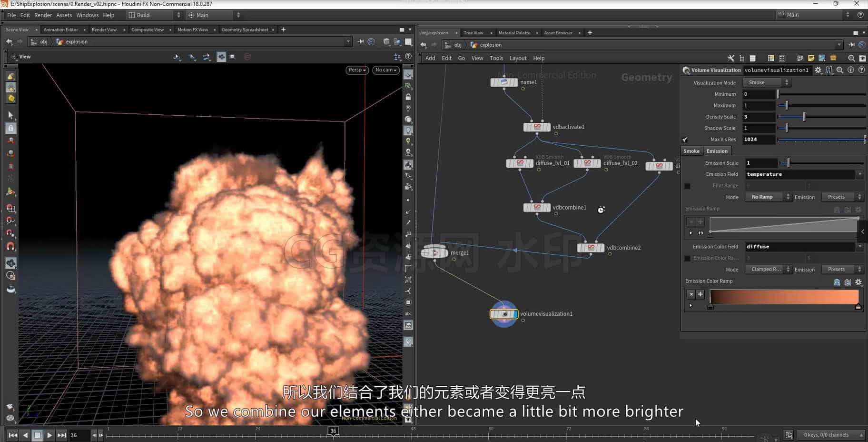868x442 pixels.
Task: Click the play forward button
Action: click(49, 435)
